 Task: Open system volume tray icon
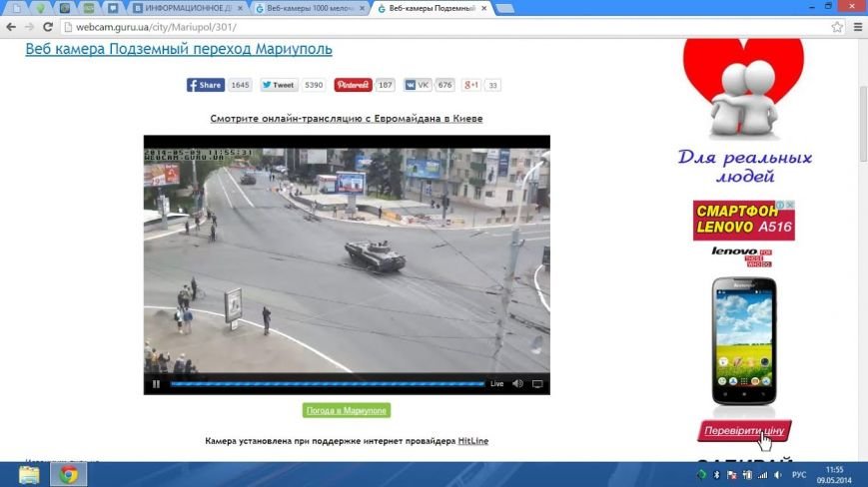coord(778,475)
